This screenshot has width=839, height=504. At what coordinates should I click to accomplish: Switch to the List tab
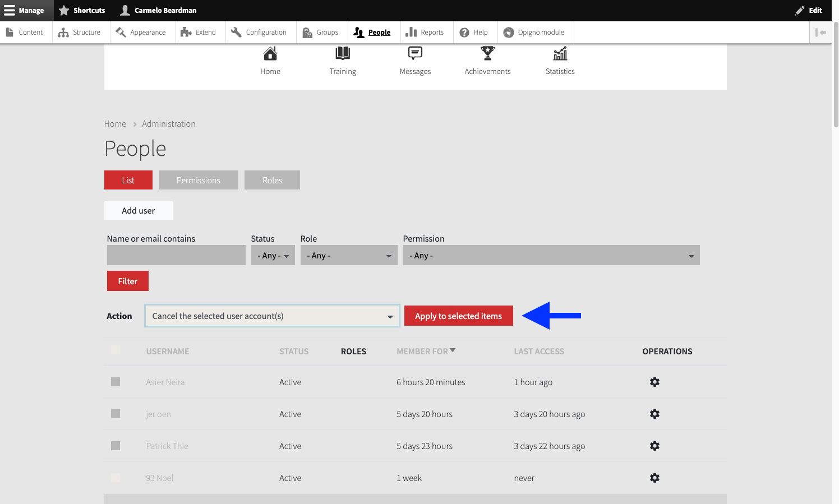[128, 180]
